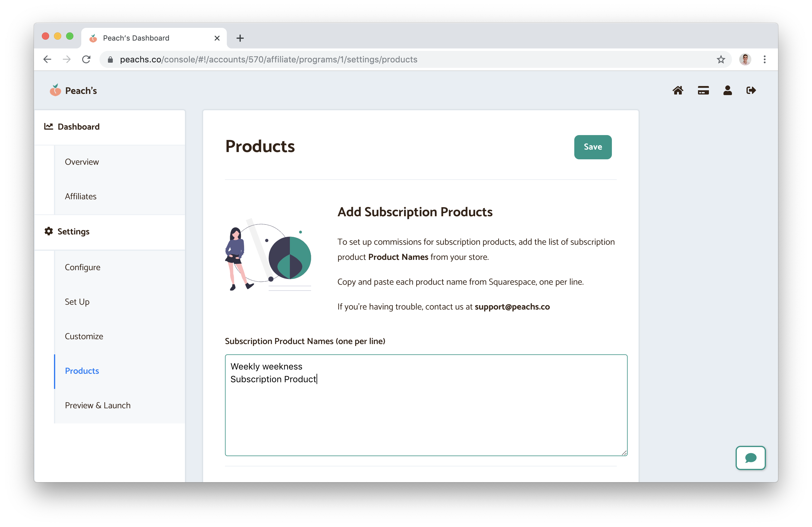Click the Peach's logo
This screenshot has height=527, width=812.
coord(73,91)
